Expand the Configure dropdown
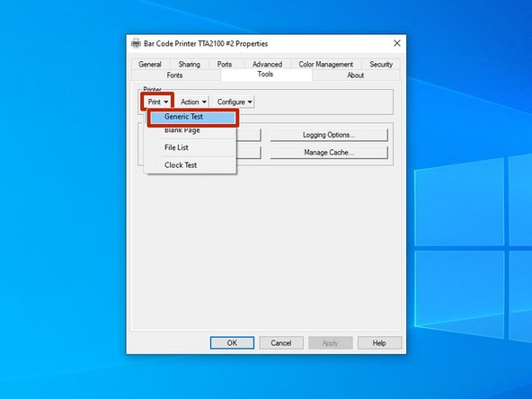The image size is (532, 399). [234, 102]
